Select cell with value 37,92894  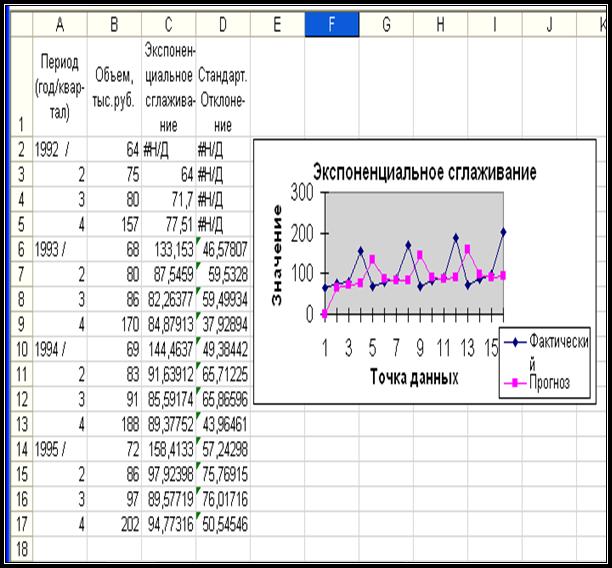pos(223,324)
